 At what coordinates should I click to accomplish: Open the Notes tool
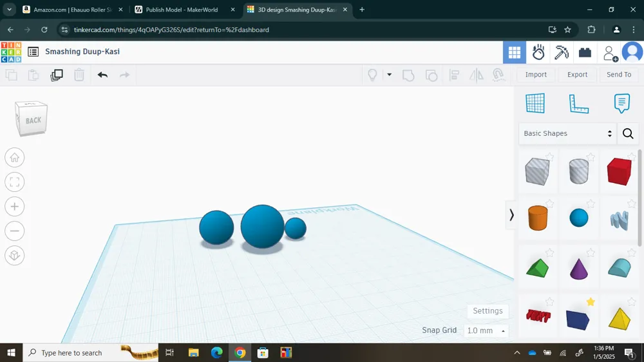pos(622,103)
